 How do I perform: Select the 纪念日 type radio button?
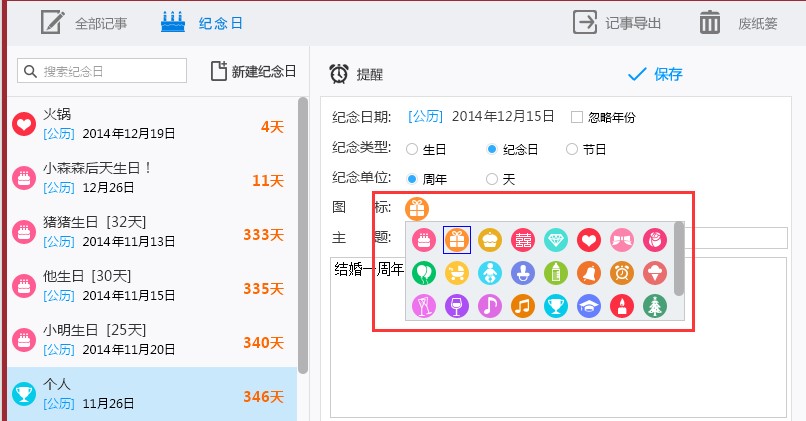(x=492, y=149)
